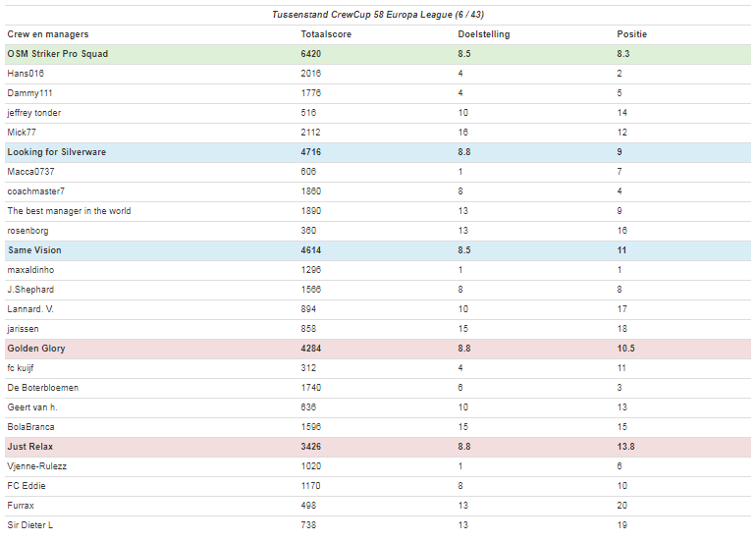Select the Just Relax crew row
Viewport: 756px width, 541px height.
pos(30,447)
